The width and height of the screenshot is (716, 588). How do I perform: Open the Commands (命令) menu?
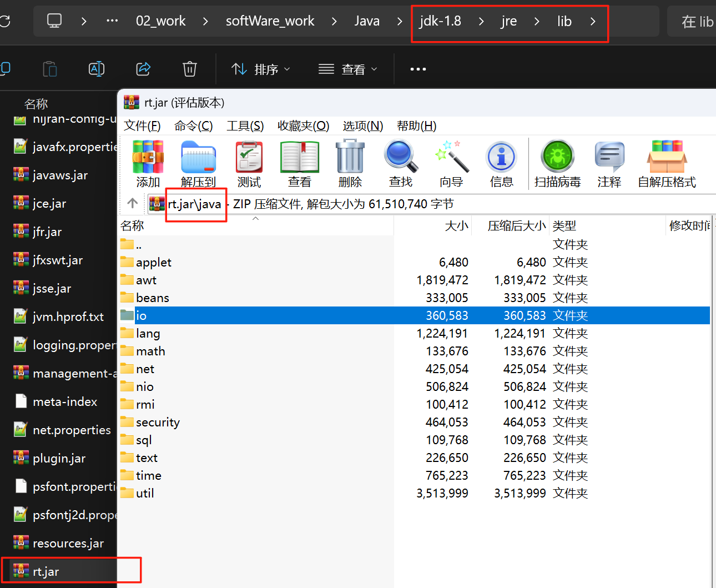pos(193,125)
